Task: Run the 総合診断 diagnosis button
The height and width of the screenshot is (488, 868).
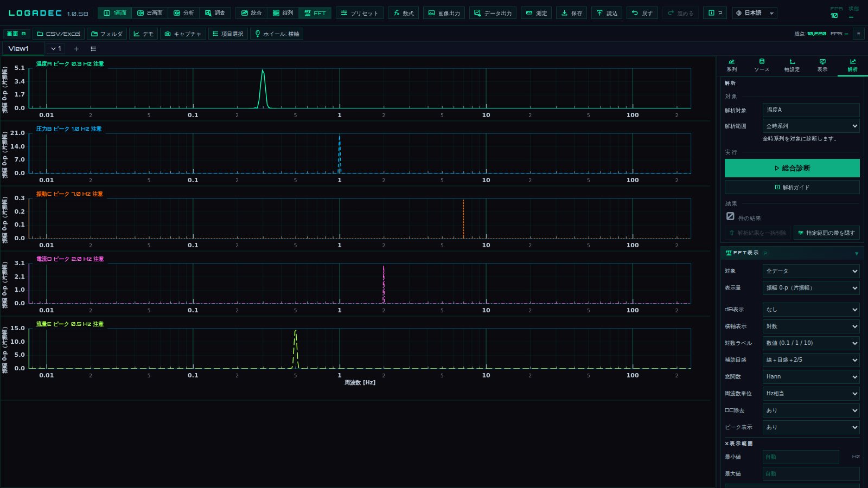Action: (792, 168)
